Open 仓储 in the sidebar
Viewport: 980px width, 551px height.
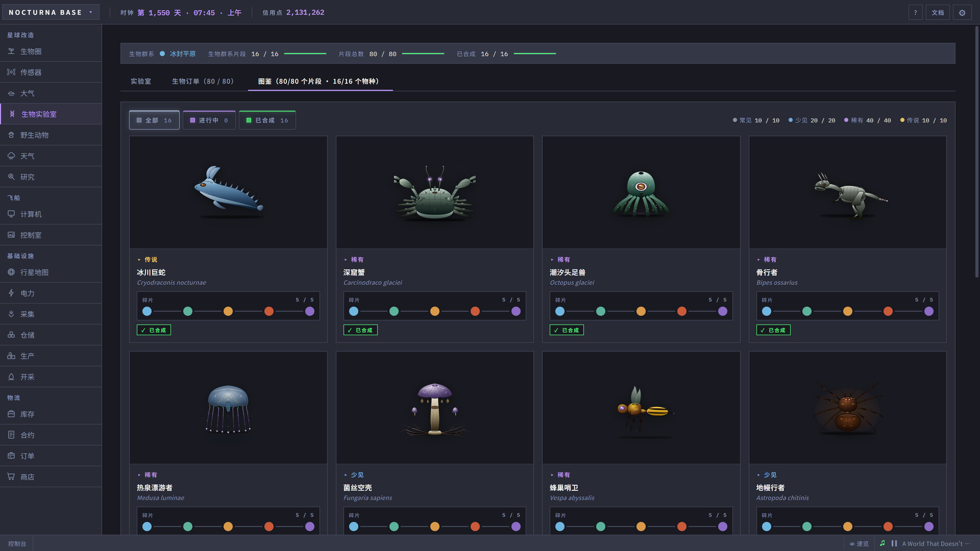pyautogui.click(x=51, y=335)
